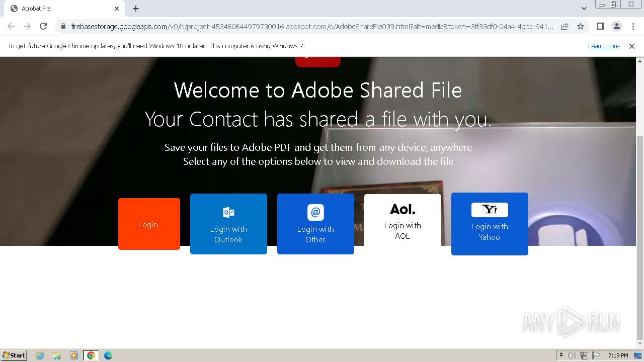Launch Internet Explorer from taskbar
The image size is (644, 362).
pos(40,355)
